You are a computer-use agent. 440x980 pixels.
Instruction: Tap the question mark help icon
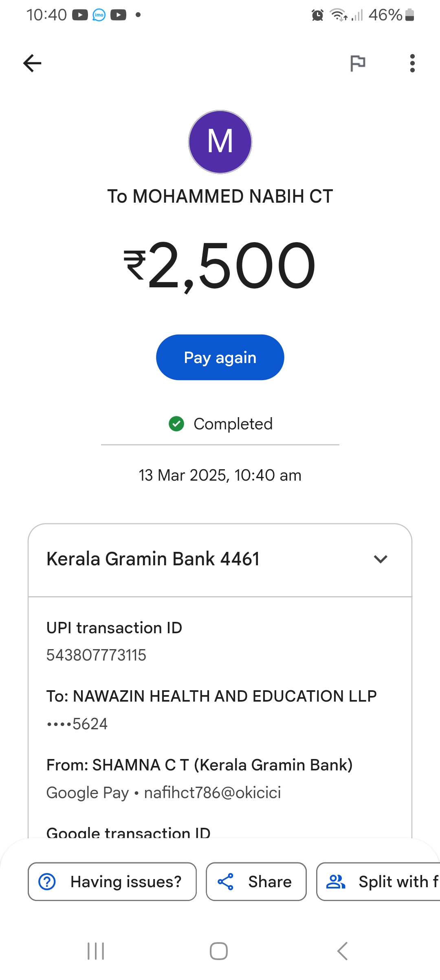click(x=47, y=882)
